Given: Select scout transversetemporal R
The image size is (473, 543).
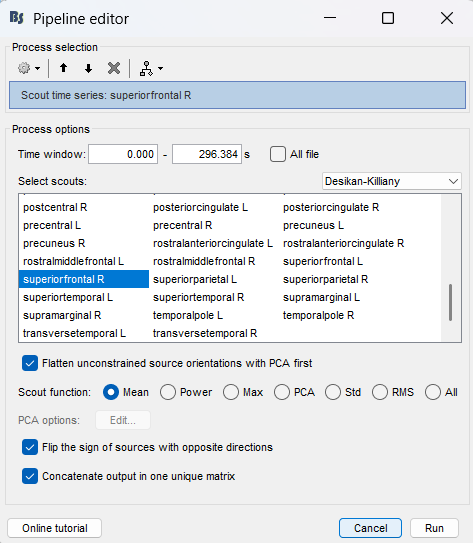Looking at the screenshot, I should point(205,333).
